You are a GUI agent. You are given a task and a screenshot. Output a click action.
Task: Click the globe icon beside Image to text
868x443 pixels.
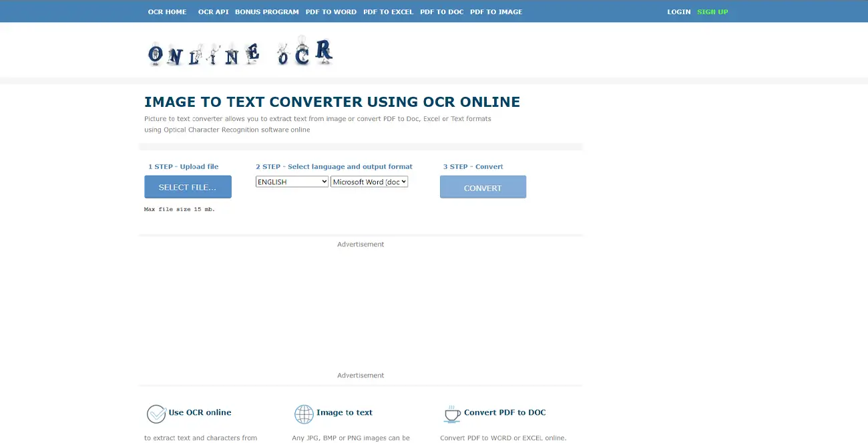304,414
